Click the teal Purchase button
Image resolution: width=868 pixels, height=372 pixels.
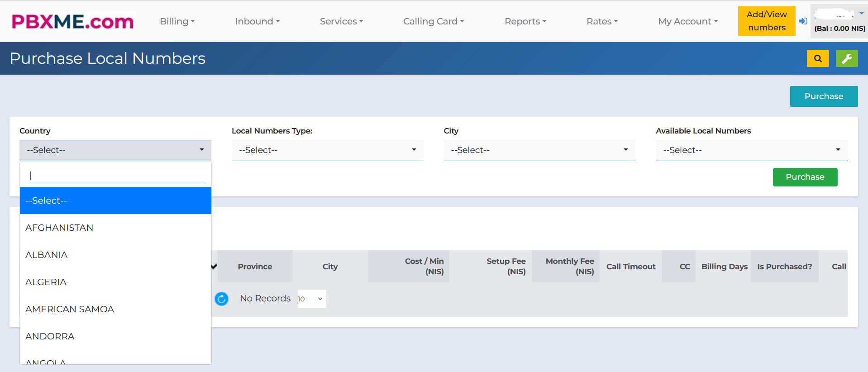coord(824,96)
